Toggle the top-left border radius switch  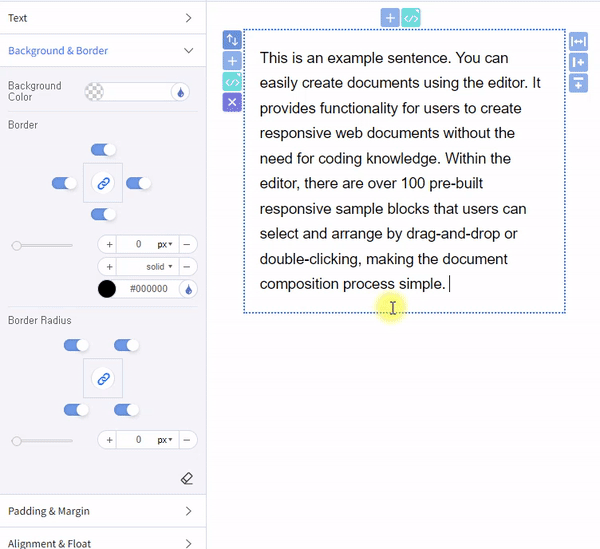tap(76, 345)
